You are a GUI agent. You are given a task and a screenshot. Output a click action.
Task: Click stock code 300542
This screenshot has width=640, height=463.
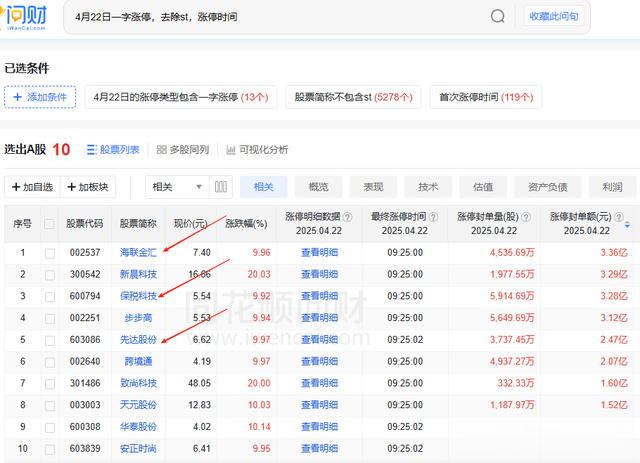(85, 274)
